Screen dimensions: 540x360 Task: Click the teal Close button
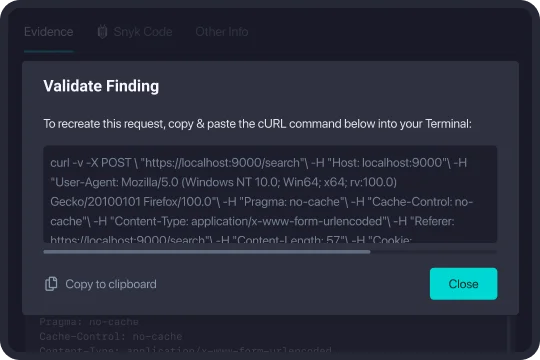[x=463, y=284]
